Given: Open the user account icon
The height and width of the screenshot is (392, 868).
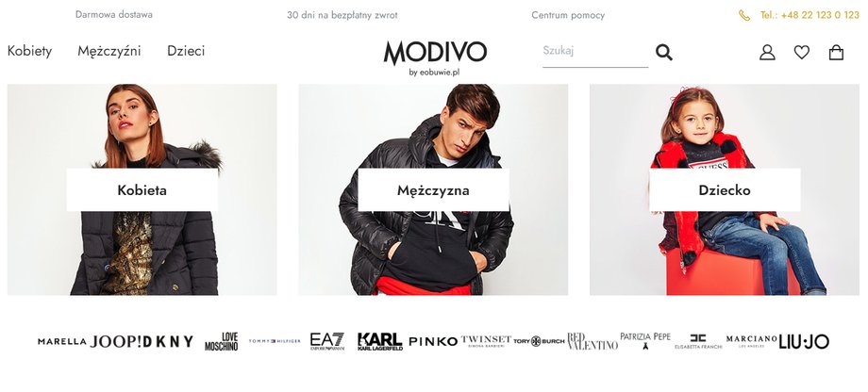Looking at the screenshot, I should click(767, 52).
